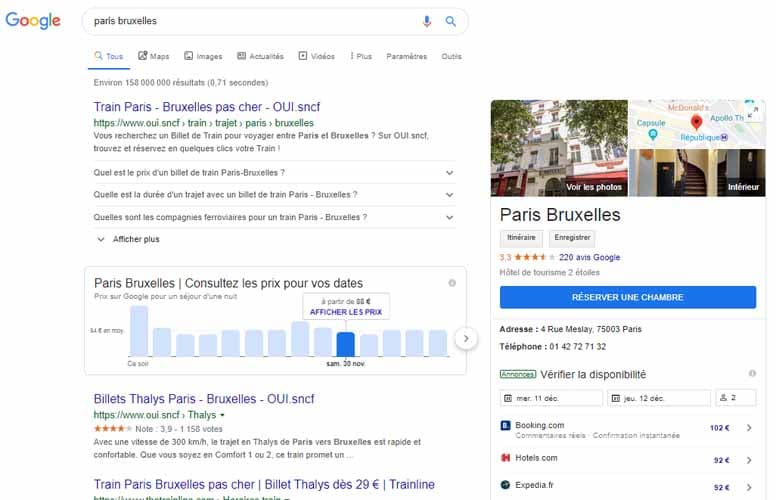Image resolution: width=776 pixels, height=500 pixels.
Task: Select the Ce soir price bar
Action: [139, 331]
